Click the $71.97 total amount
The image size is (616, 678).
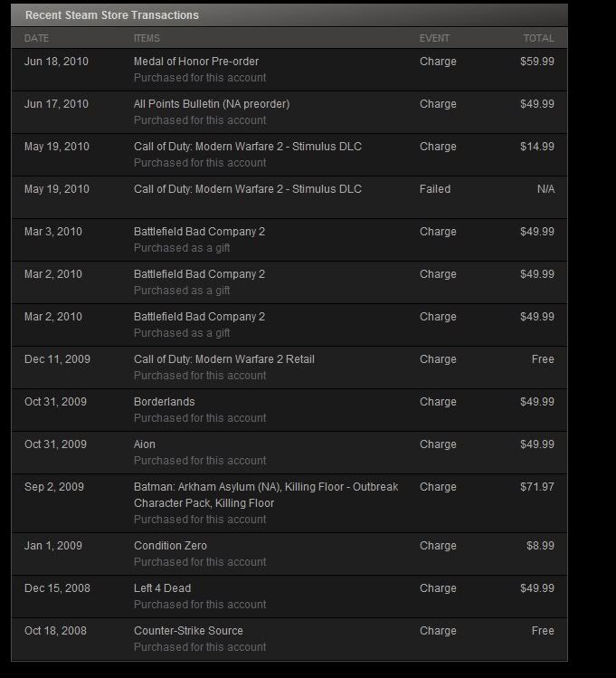537,487
